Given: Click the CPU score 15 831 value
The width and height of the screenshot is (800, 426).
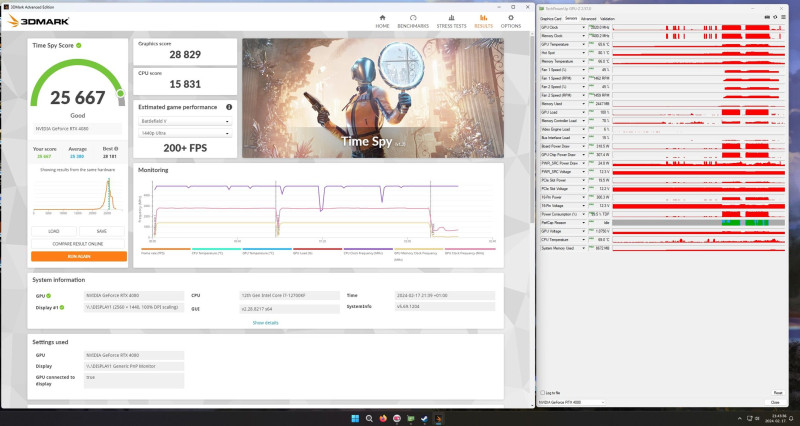Looking at the screenshot, I should pyautogui.click(x=185, y=84).
